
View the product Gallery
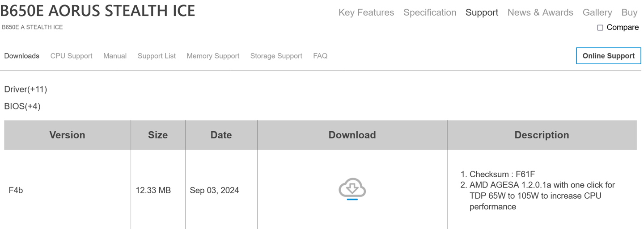(597, 12)
